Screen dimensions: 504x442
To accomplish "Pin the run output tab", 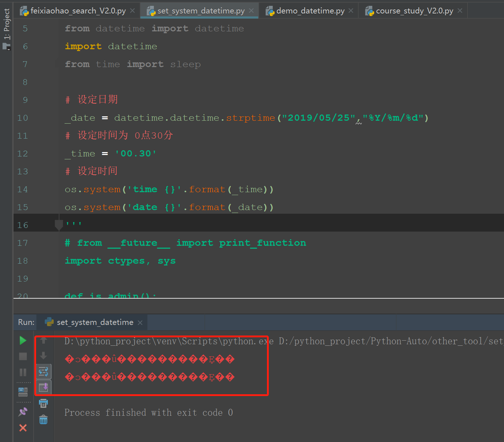I will coord(23,411).
